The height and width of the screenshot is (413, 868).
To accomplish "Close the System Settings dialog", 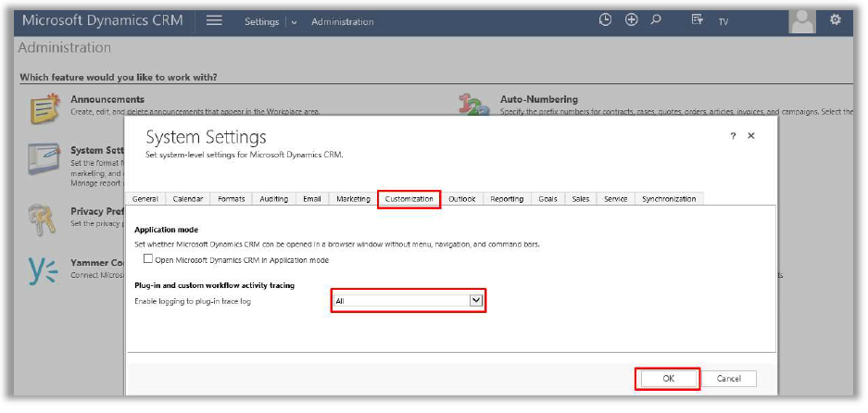I will click(751, 136).
